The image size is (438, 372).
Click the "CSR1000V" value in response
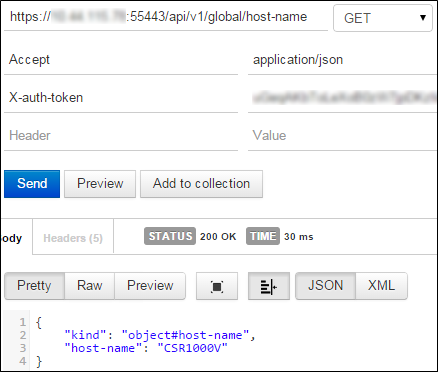coord(192,348)
